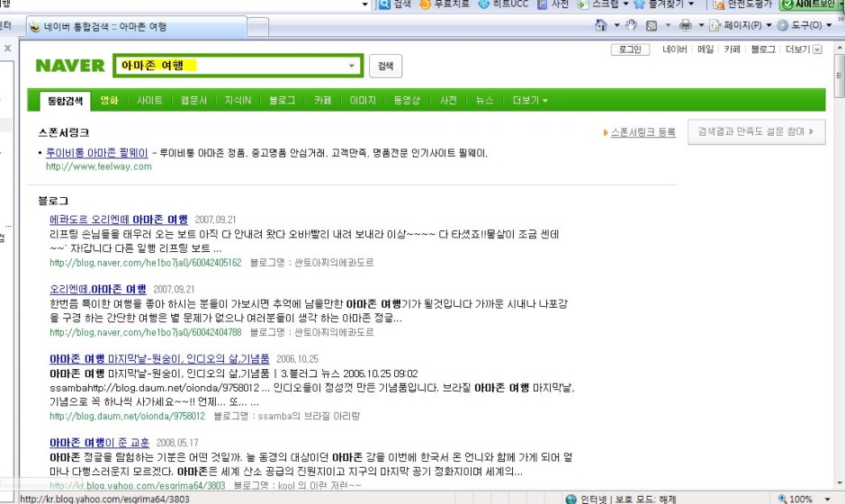This screenshot has height=504, width=845.
Task: Click the hand pan tool icon
Action: [631, 25]
